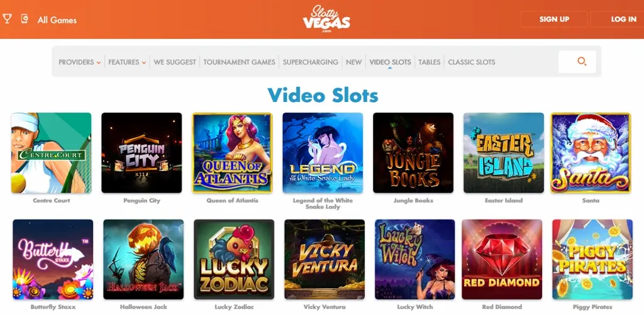Open the Tournament Games category
The image size is (644, 317).
pyautogui.click(x=239, y=62)
